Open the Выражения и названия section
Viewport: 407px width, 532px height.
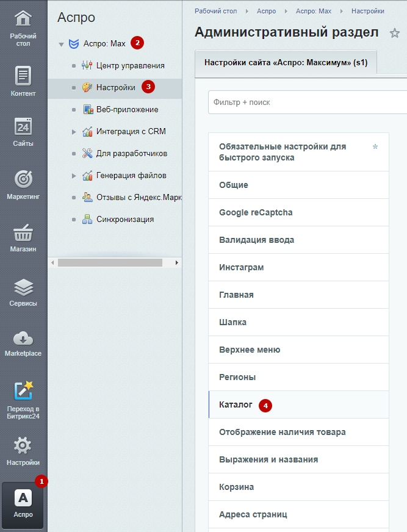pyautogui.click(x=299, y=460)
